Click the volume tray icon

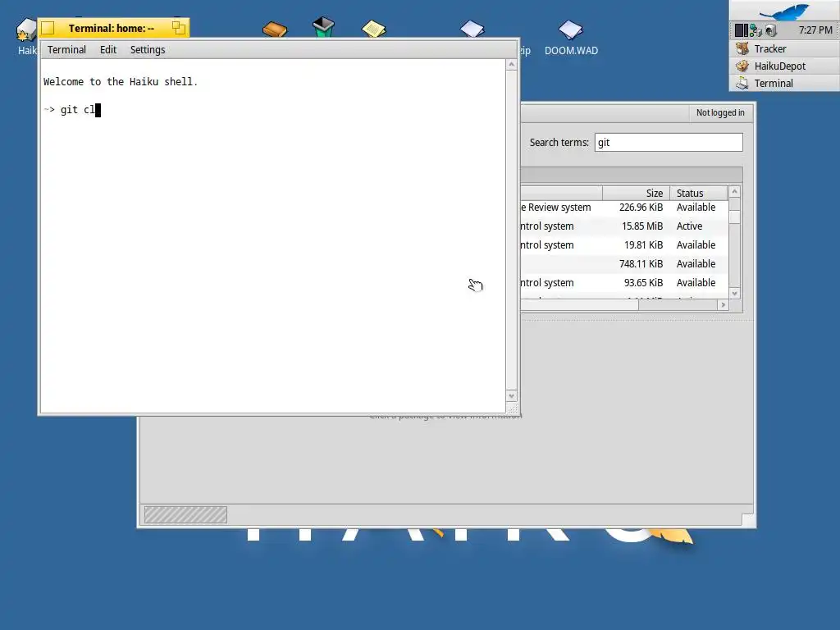click(x=770, y=30)
